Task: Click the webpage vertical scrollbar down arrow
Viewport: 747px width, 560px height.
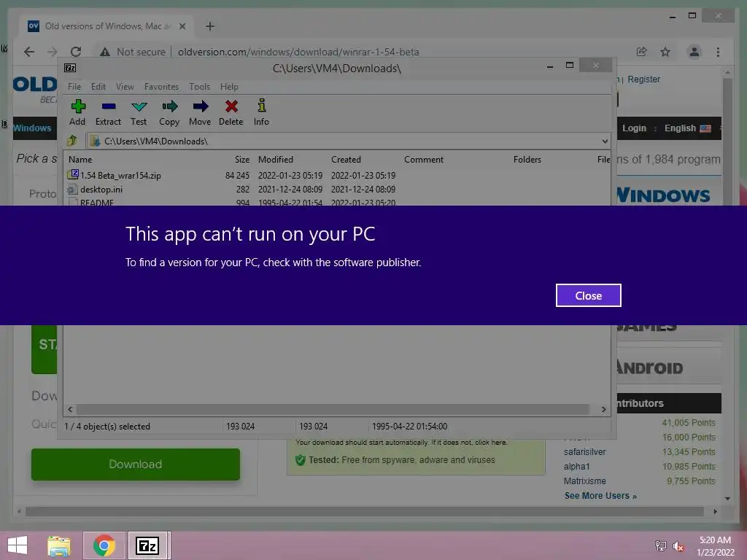Action: pos(727,498)
